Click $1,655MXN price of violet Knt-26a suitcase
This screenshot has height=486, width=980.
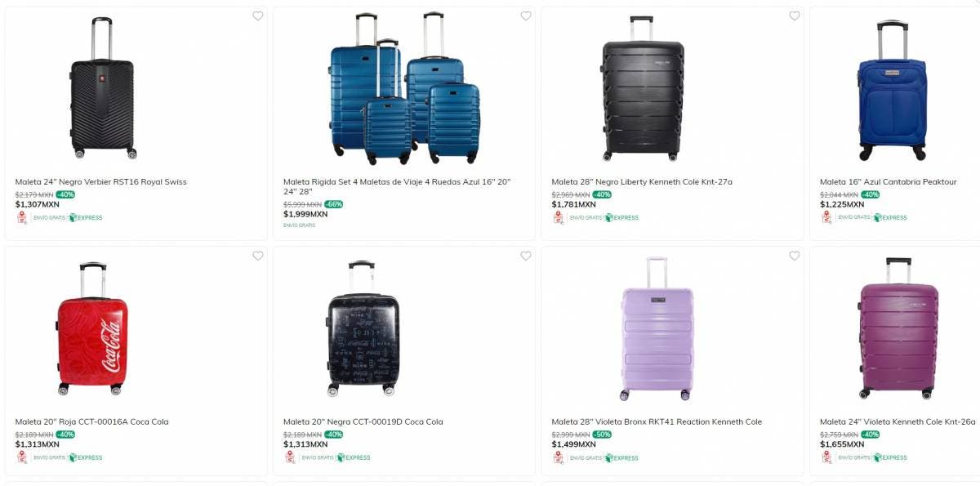tap(842, 444)
